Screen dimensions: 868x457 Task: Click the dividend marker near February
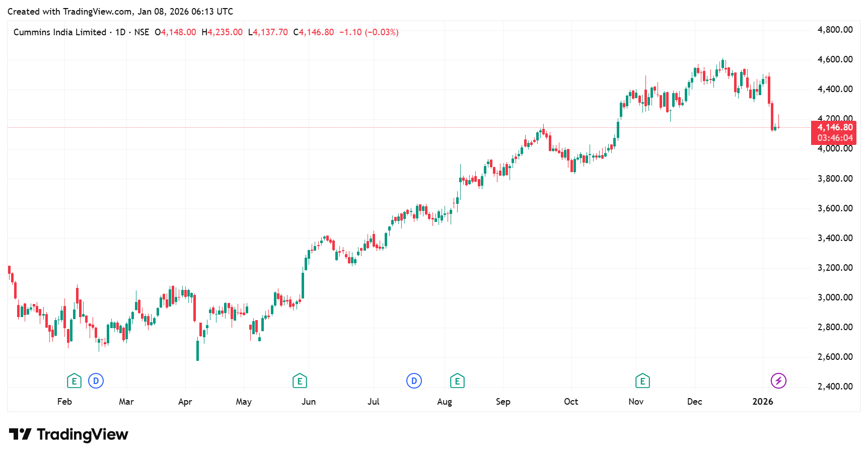(96, 381)
